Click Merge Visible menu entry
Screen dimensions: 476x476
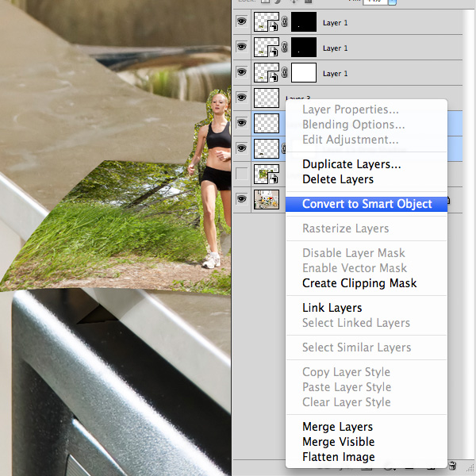point(339,442)
